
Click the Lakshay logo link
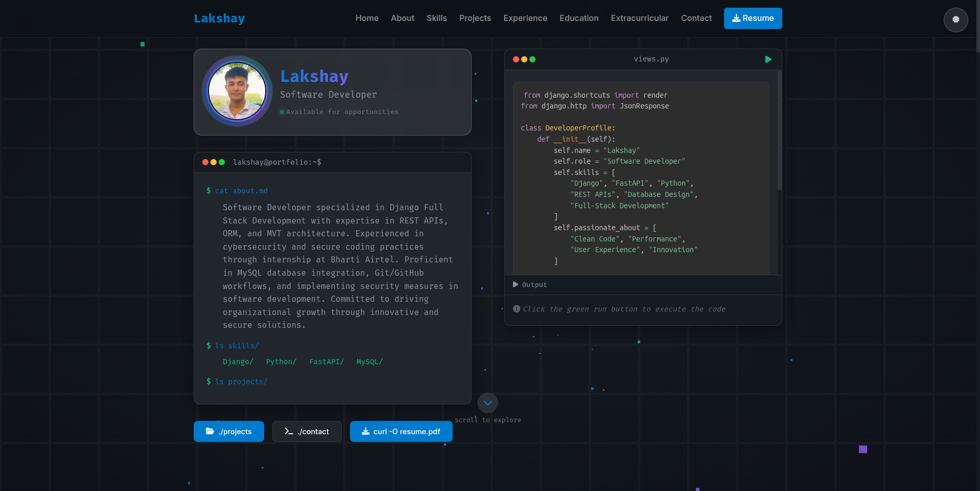[x=219, y=18]
